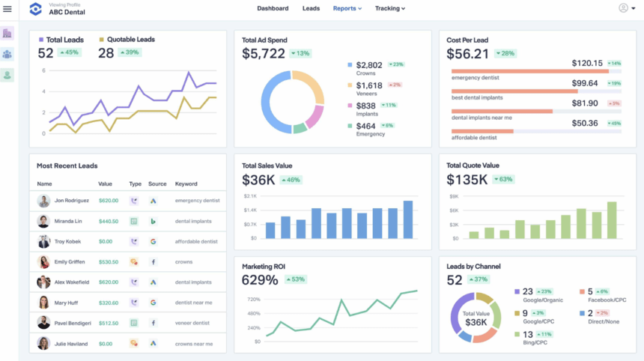Viewport: 644px width, 361px height.
Task: Open Jon Rodriguez's profile photo
Action: pyautogui.click(x=43, y=201)
